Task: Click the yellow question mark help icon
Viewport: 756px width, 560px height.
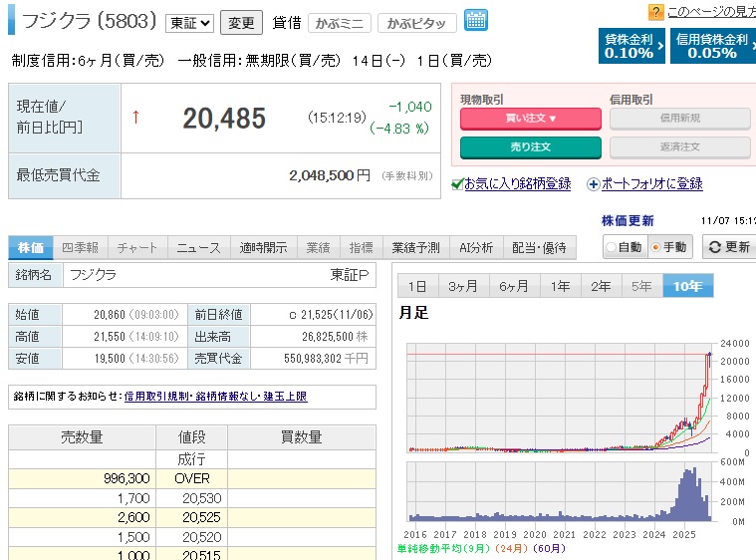Action: click(655, 12)
